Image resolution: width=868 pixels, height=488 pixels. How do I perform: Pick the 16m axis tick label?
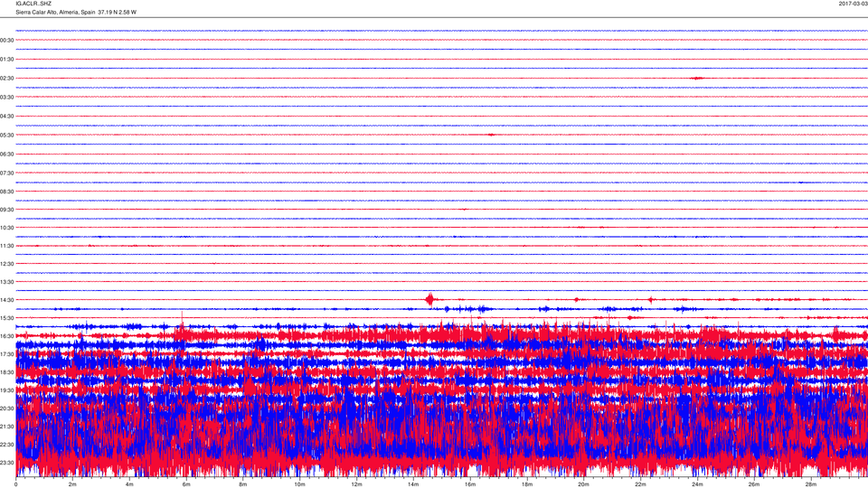[470, 484]
